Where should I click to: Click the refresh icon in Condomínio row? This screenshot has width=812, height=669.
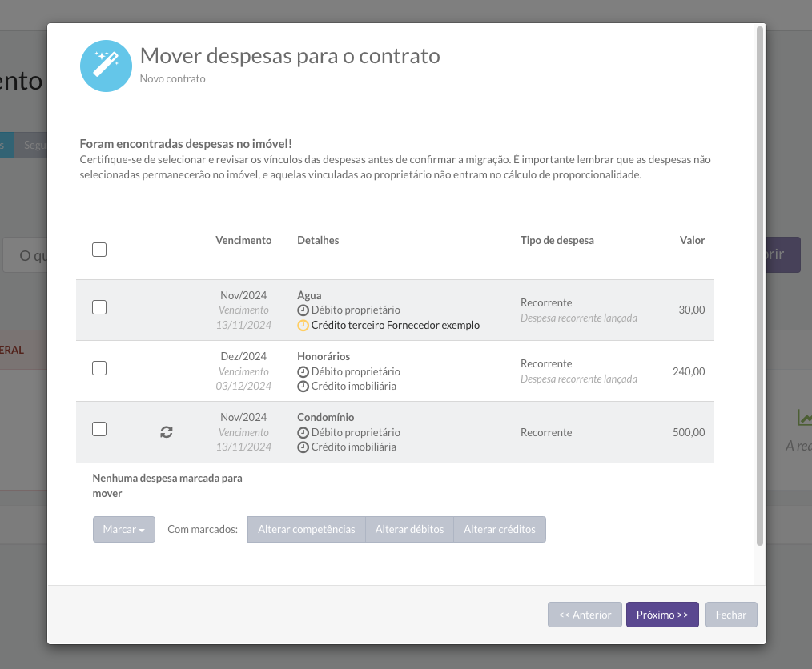point(167,432)
